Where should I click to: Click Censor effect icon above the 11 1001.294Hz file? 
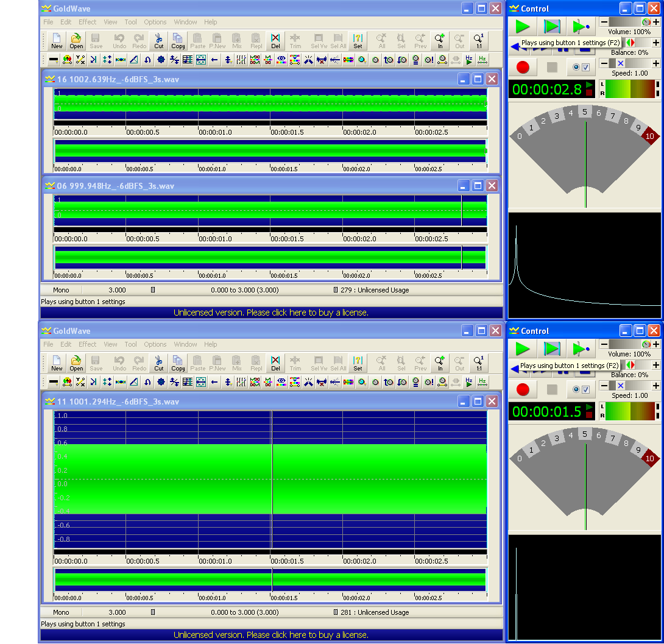pos(54,383)
